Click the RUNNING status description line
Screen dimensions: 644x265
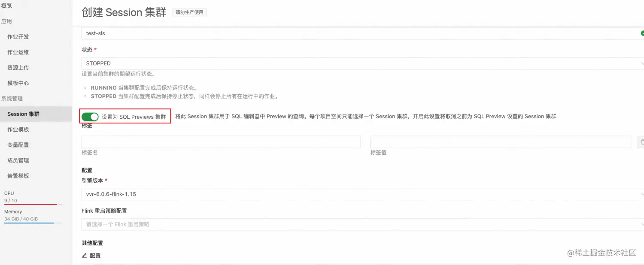pos(144,88)
